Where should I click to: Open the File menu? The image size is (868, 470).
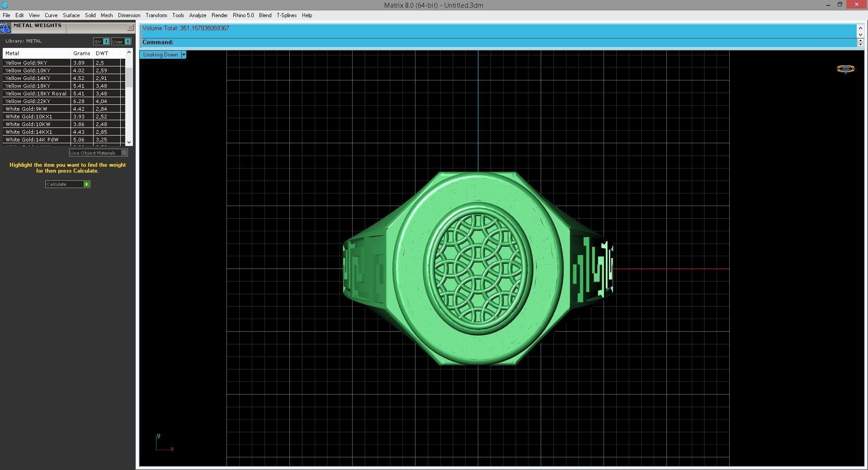(6, 15)
